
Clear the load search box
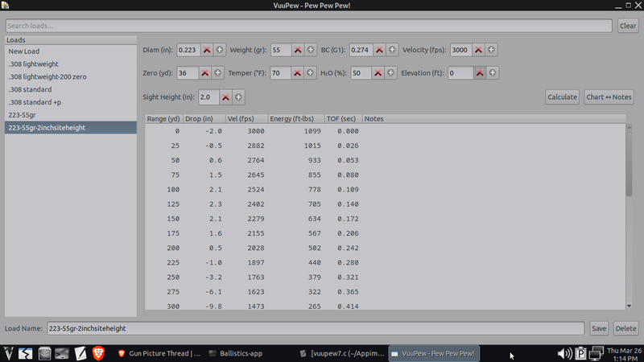click(x=627, y=26)
